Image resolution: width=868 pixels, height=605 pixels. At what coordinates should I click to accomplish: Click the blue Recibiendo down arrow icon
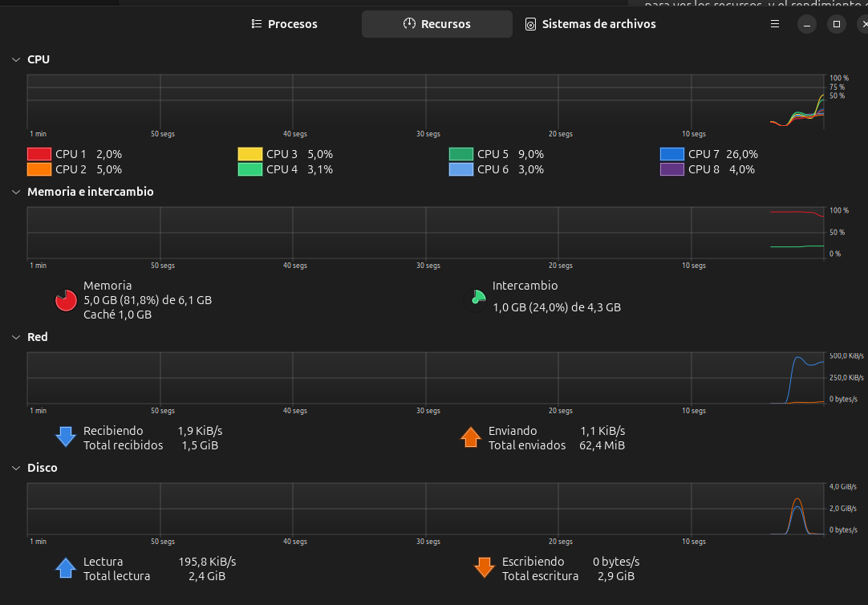point(65,437)
